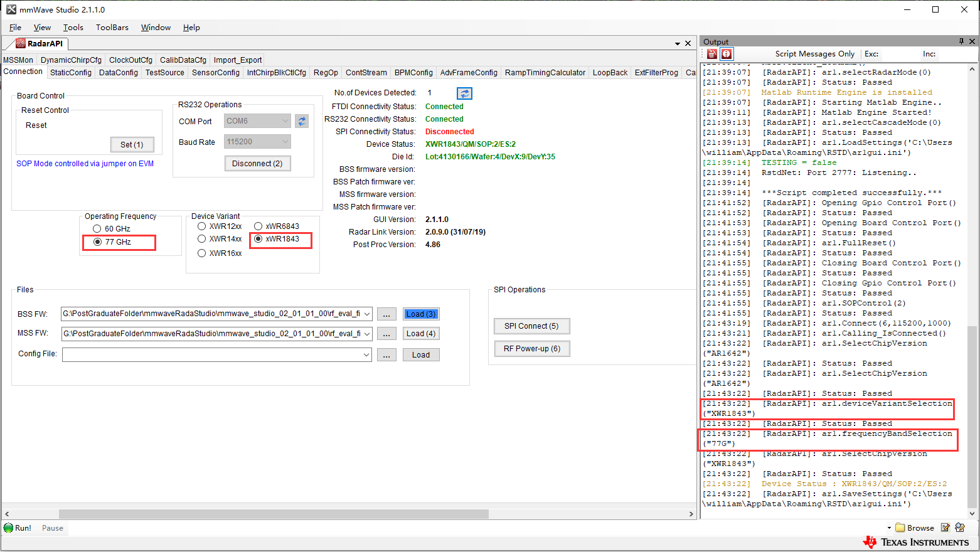
Task: Choose the XWR16xx device variant
Action: 201,253
